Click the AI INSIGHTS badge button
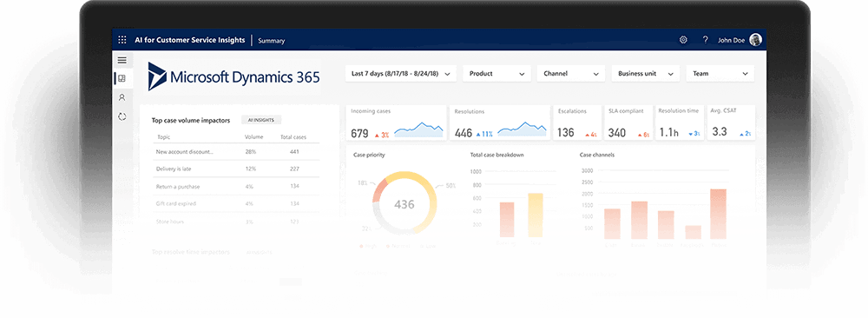Screen dimensions: 868x318 (261, 120)
